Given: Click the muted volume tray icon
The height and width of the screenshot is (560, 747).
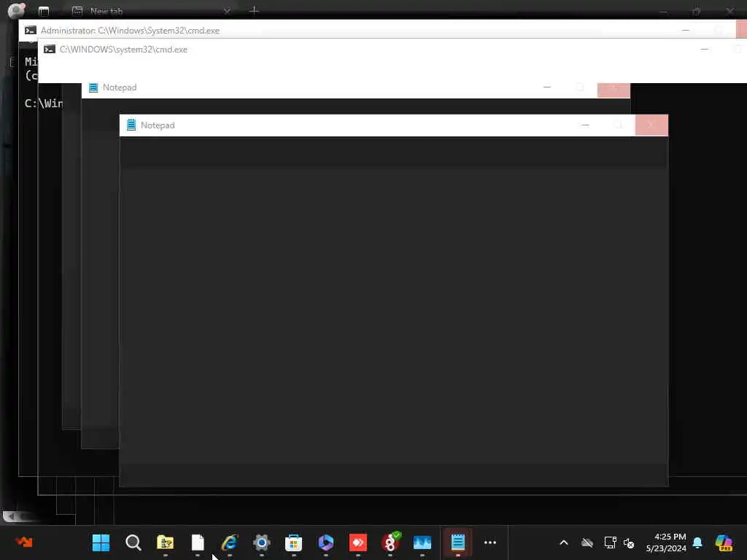Looking at the screenshot, I should (629, 542).
